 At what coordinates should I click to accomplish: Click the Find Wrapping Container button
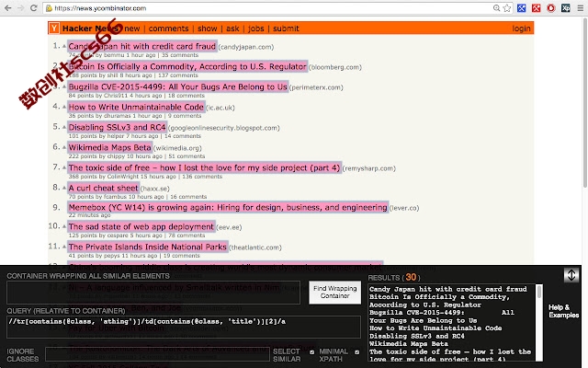coord(334,293)
